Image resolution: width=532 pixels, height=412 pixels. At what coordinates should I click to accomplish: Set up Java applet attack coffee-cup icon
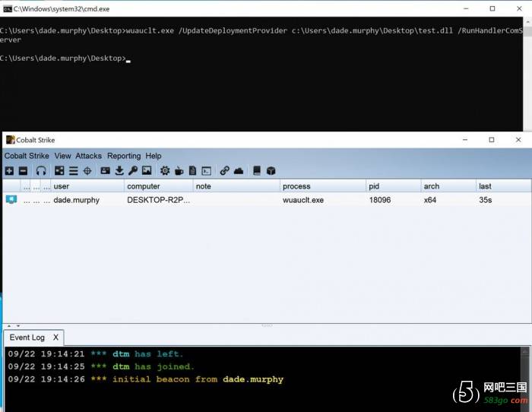[179, 171]
